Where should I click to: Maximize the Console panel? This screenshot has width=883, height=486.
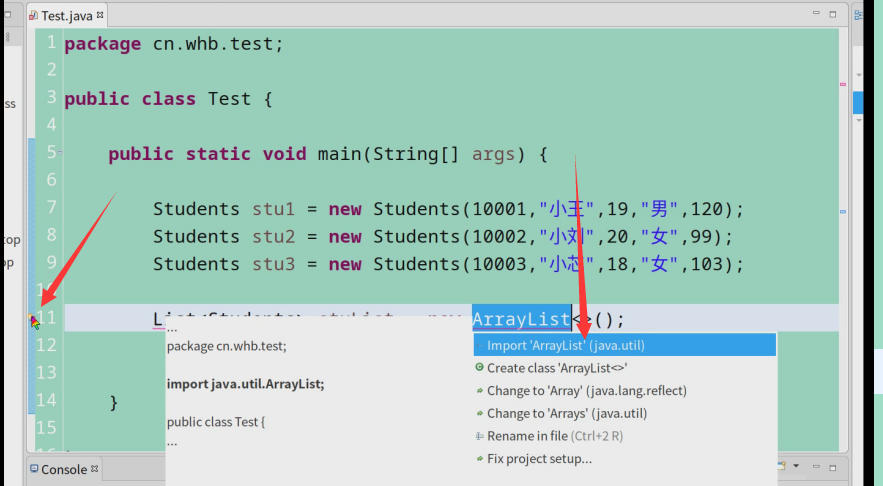833,467
